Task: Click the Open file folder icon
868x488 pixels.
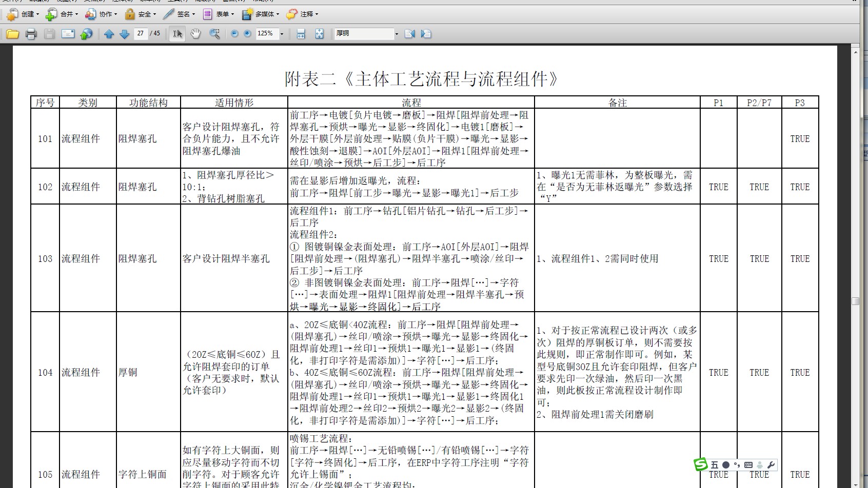Action: [x=13, y=34]
